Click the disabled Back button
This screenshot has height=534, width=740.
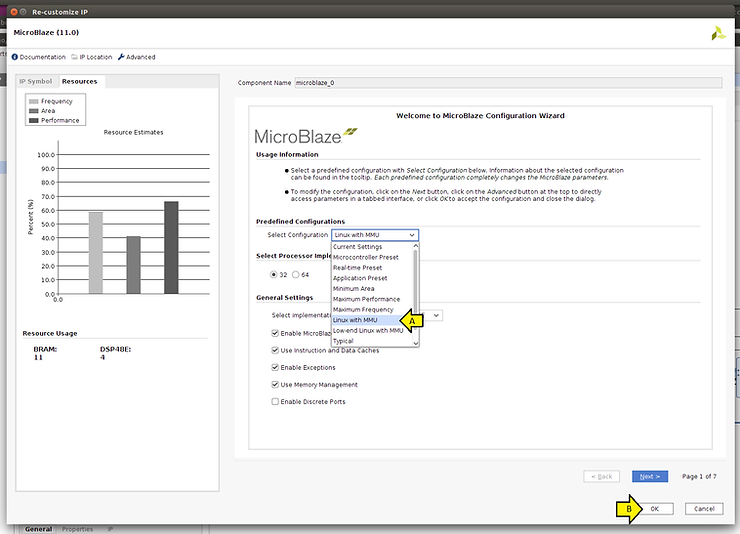click(x=602, y=476)
